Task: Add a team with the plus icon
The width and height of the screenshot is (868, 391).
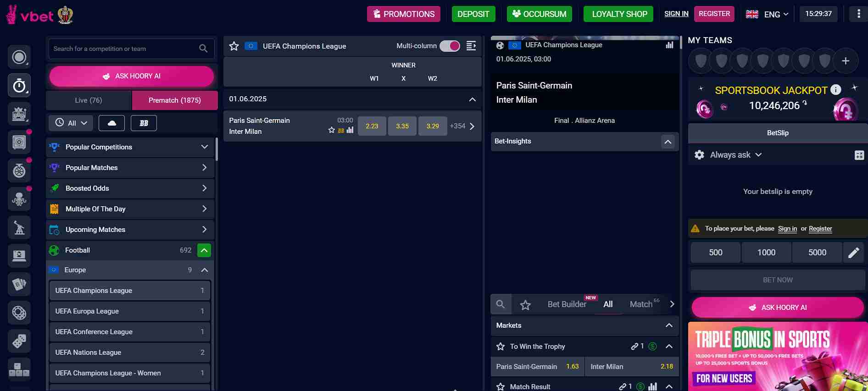Action: pyautogui.click(x=846, y=61)
